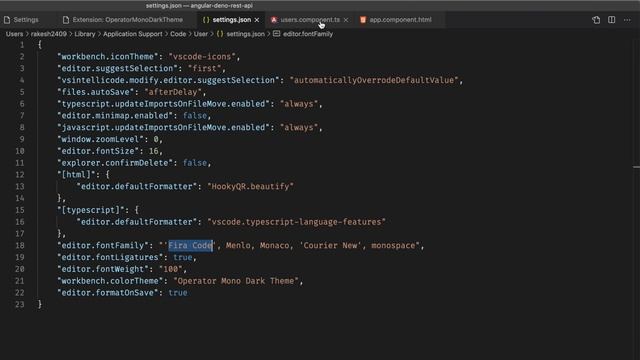Click the HTML icon on app.component.html tab
Image resolution: width=640 pixels, height=360 pixels.
click(363, 20)
